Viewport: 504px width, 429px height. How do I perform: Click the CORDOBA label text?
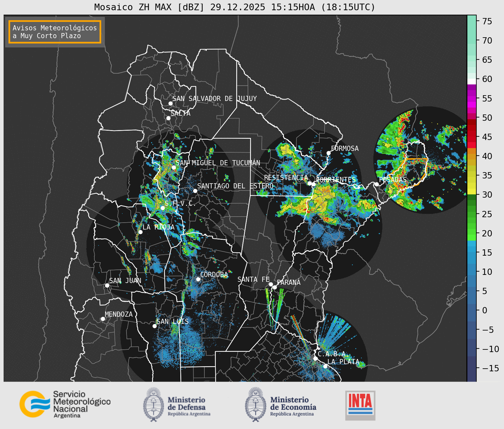pos(214,275)
